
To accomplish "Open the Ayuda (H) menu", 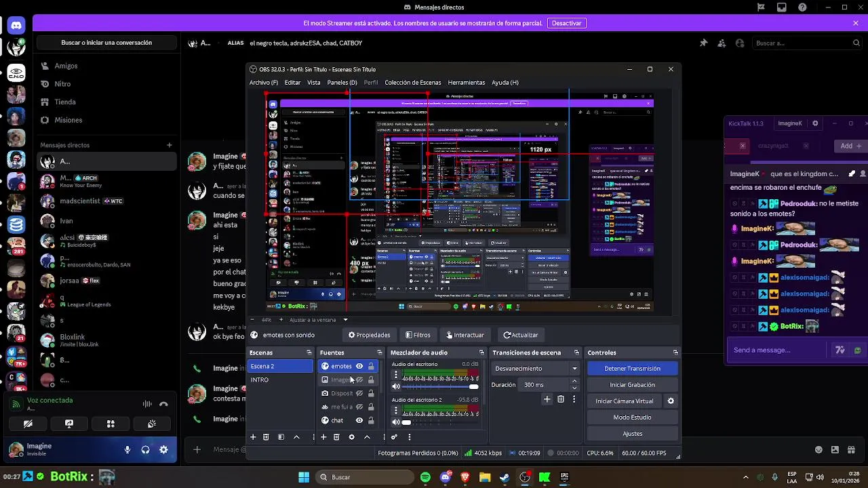I will tap(505, 83).
